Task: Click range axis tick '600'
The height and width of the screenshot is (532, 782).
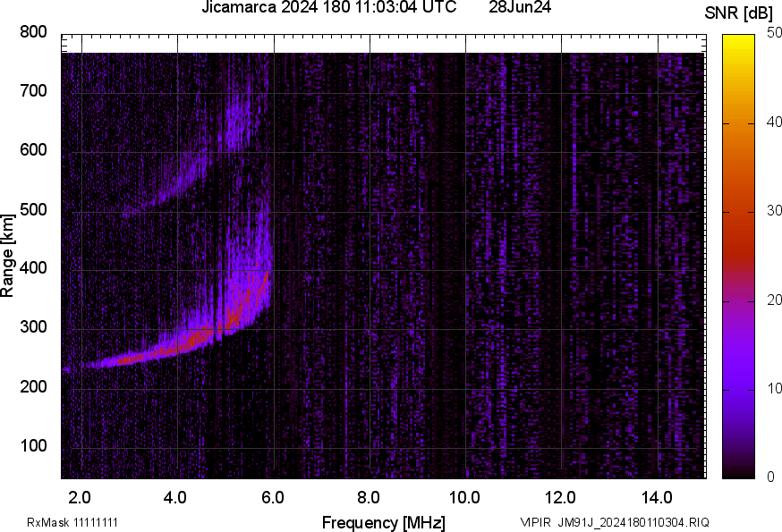Action: click(x=33, y=149)
